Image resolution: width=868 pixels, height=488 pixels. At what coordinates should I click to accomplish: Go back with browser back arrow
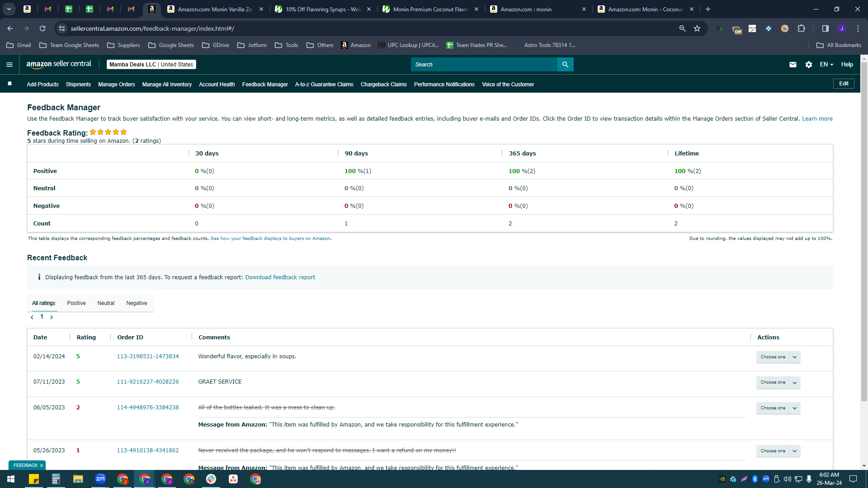point(10,28)
